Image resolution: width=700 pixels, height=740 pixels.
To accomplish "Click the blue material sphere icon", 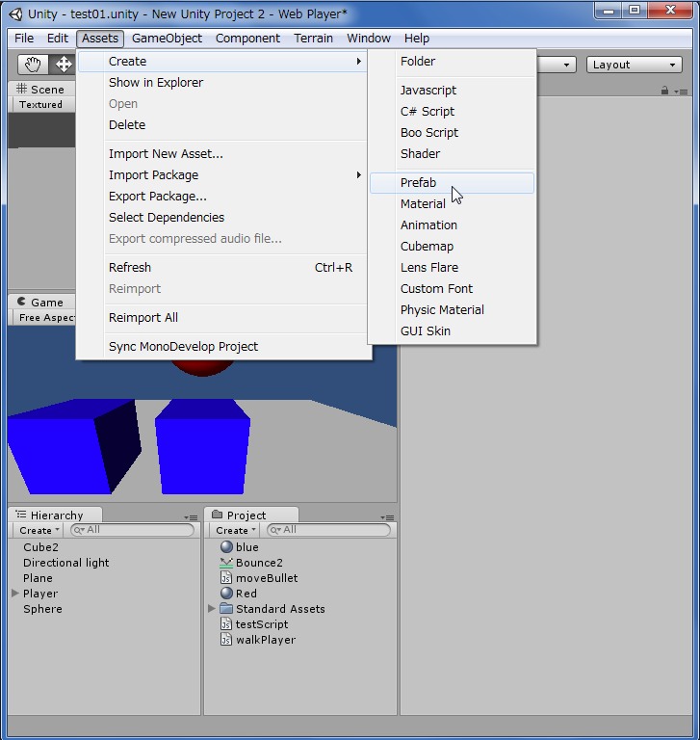I will click(x=226, y=546).
